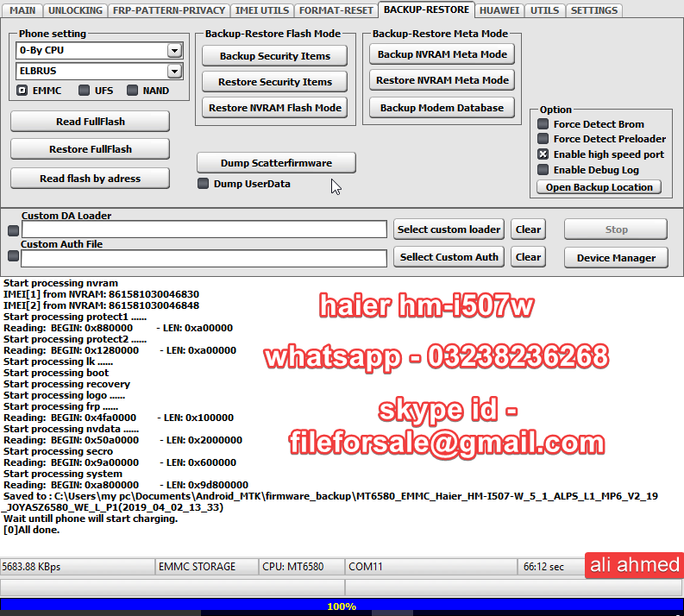This screenshot has width=684, height=616.
Task: Click the 100% progress bar
Action: coord(342,606)
